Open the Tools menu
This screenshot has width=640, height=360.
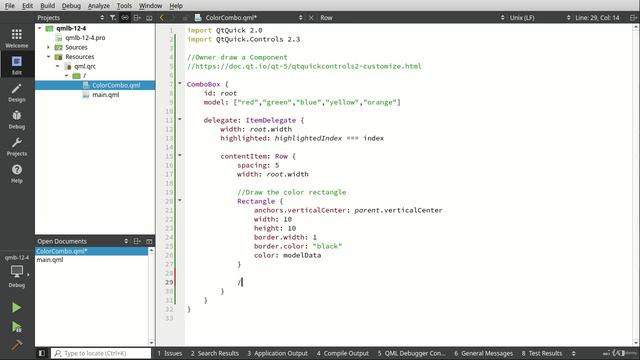click(x=124, y=6)
